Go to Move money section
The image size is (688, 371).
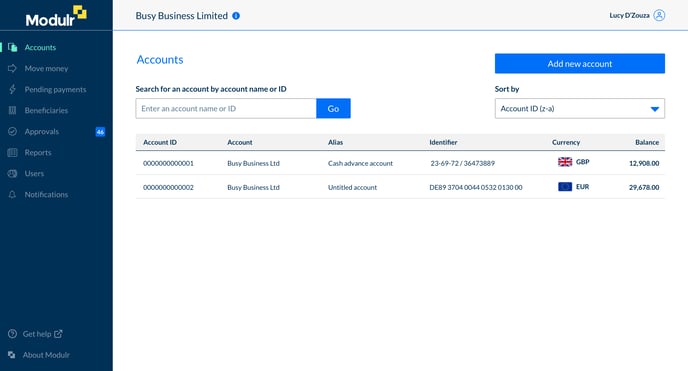(46, 68)
